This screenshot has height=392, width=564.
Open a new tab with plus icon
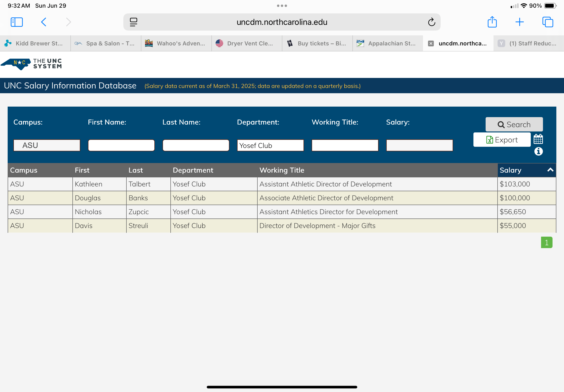tap(519, 22)
